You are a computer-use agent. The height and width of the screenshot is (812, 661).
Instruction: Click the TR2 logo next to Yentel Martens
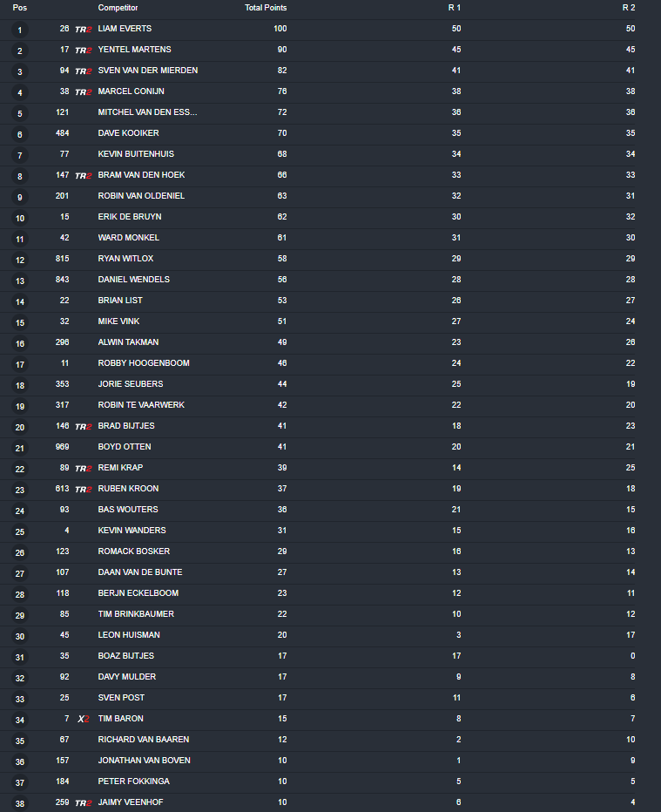tap(84, 50)
